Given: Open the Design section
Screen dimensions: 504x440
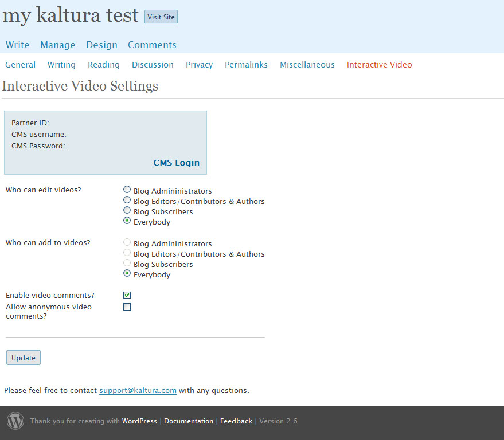Looking at the screenshot, I should 101,45.
